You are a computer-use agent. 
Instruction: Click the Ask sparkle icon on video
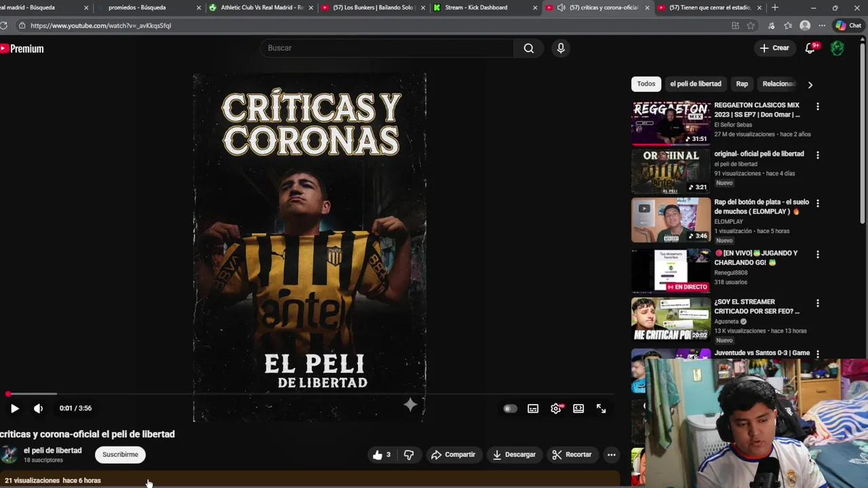pos(410,405)
